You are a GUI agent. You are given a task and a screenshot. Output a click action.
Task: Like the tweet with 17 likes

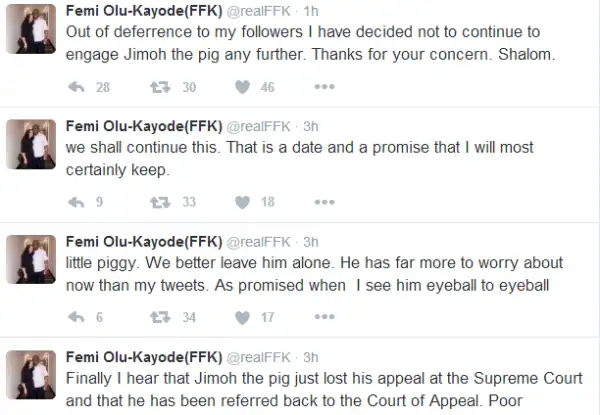point(242,318)
